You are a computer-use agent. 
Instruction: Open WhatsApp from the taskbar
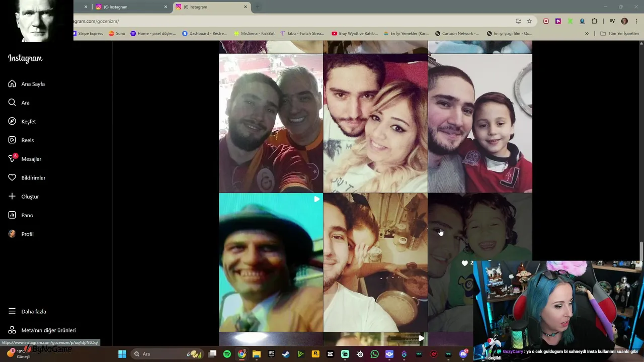coord(374,354)
